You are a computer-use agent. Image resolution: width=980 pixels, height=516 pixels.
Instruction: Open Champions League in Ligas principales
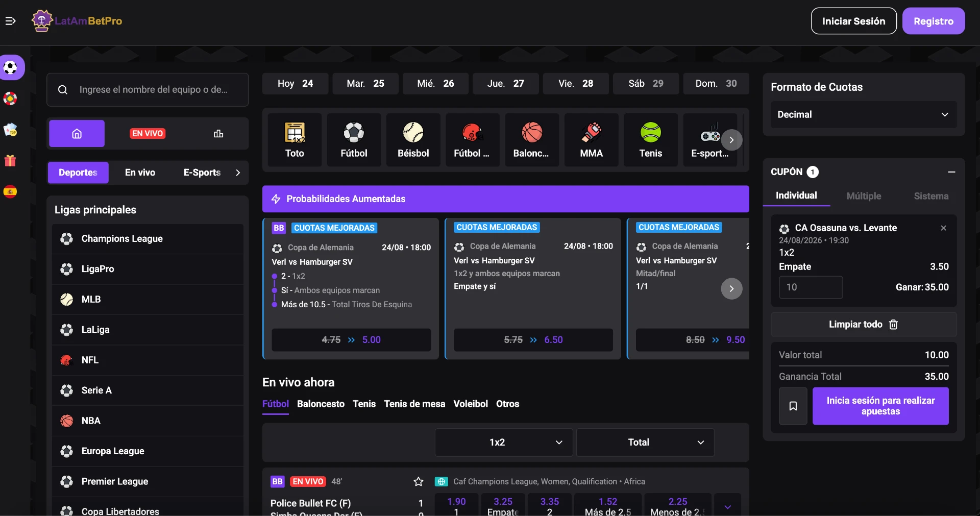coord(148,239)
